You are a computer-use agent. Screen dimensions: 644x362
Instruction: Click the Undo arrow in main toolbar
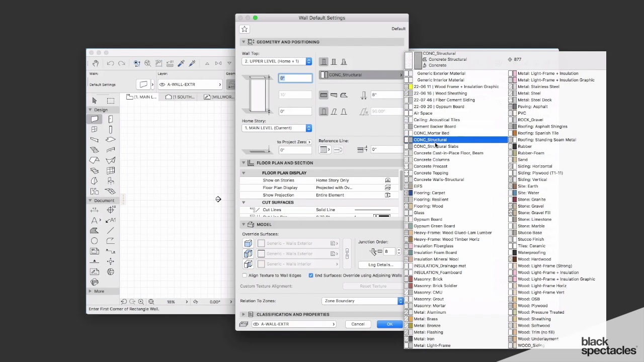coord(110,63)
